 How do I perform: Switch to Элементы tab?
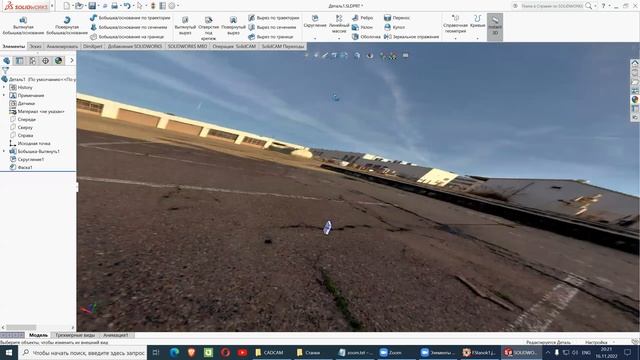click(14, 47)
